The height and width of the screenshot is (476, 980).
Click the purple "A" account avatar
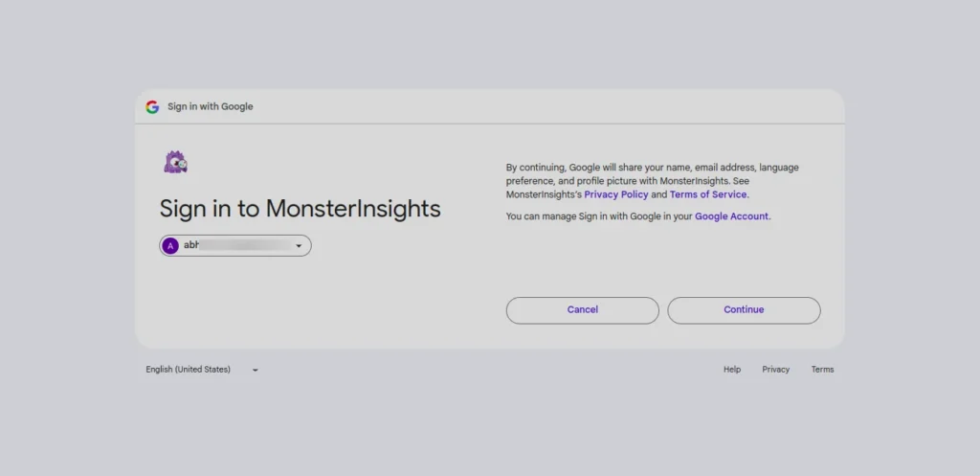(171, 246)
